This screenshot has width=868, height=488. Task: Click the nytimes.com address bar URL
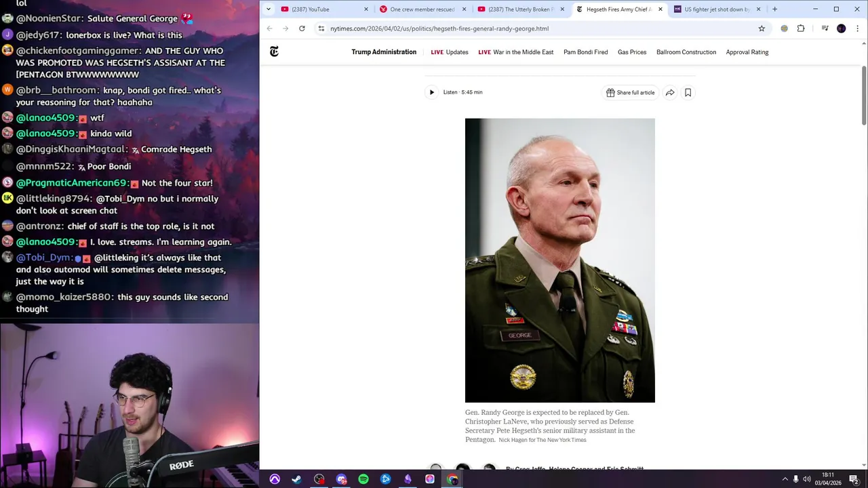pyautogui.click(x=439, y=28)
